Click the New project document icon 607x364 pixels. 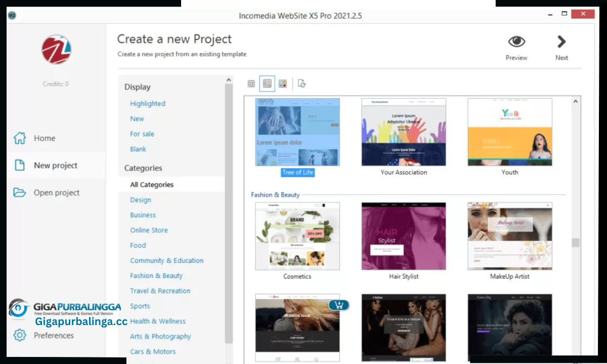[19, 165]
